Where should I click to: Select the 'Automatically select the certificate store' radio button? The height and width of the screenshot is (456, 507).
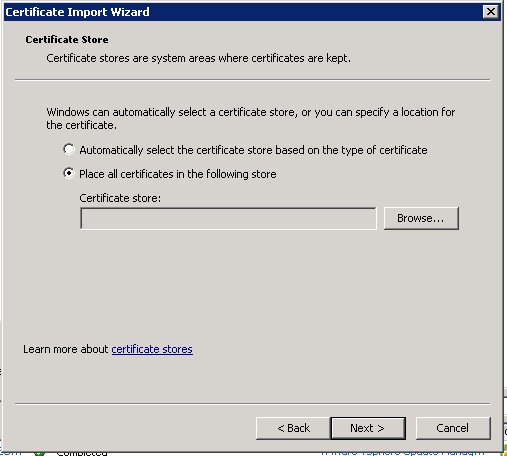click(69, 149)
